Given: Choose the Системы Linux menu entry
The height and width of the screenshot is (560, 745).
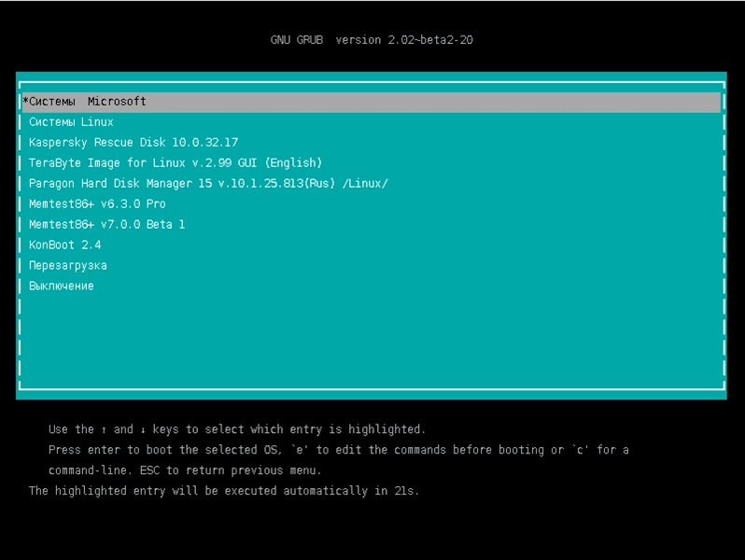Looking at the screenshot, I should tap(71, 122).
